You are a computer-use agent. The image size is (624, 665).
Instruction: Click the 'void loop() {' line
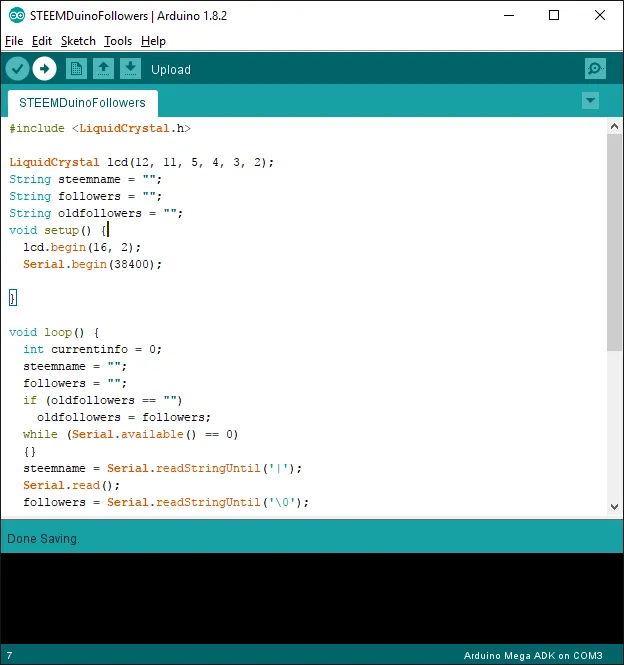pyautogui.click(x=54, y=332)
